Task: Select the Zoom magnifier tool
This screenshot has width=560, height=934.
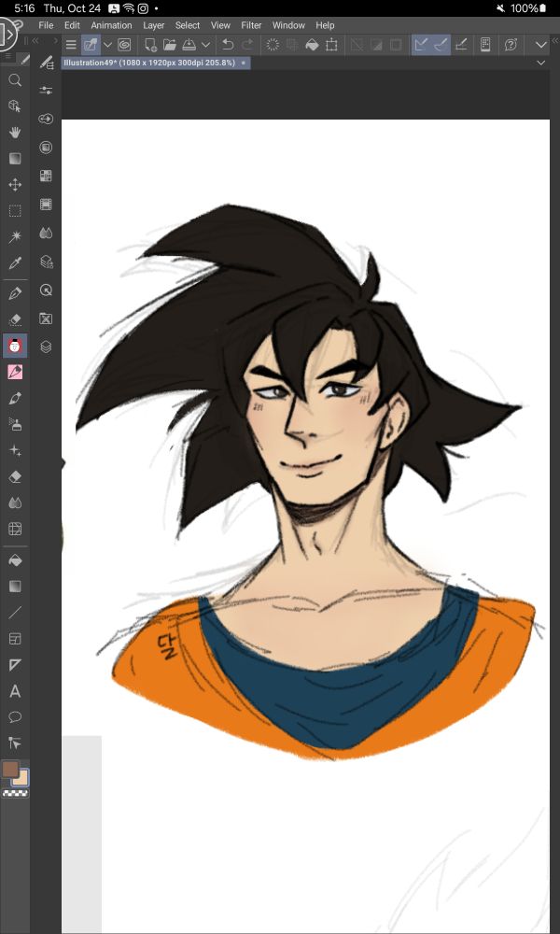Action: pyautogui.click(x=15, y=79)
